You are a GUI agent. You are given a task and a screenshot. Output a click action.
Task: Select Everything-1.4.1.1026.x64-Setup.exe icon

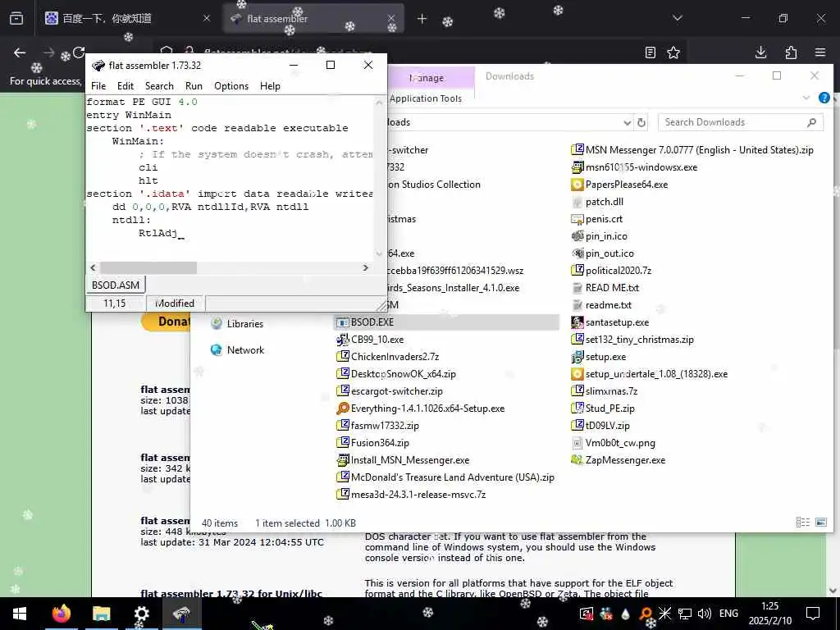pyautogui.click(x=342, y=409)
